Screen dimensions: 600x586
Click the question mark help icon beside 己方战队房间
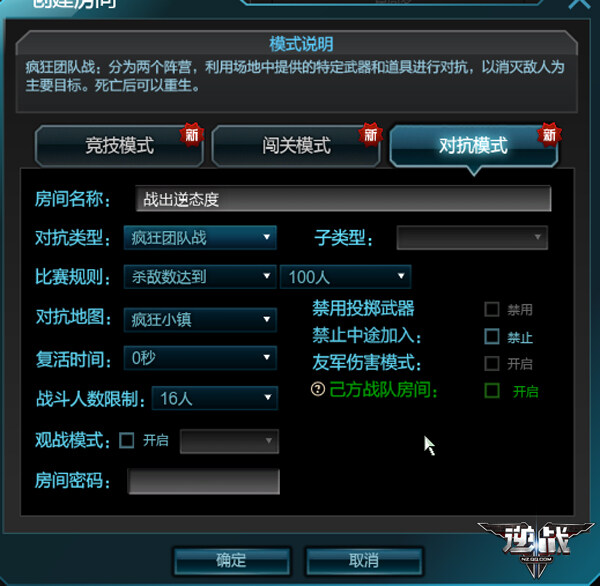coord(318,389)
